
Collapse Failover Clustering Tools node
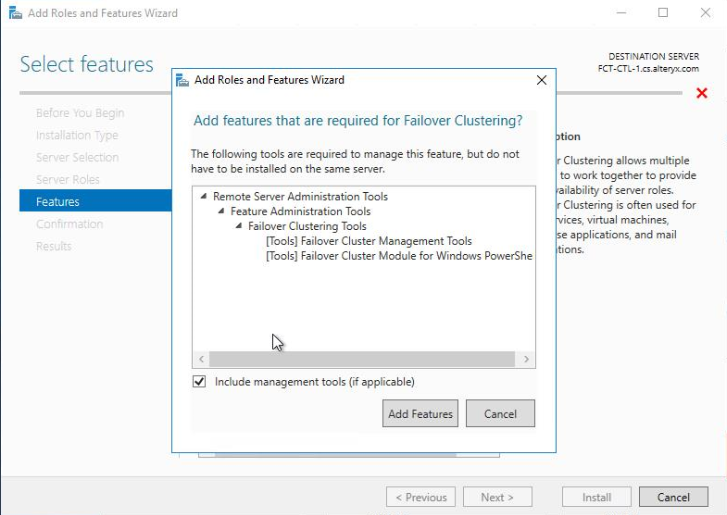[239, 226]
